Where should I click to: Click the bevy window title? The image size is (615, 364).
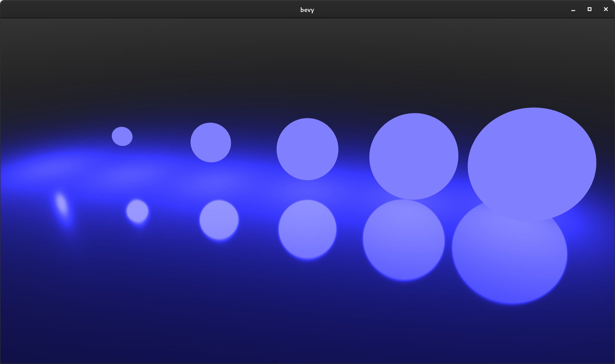(x=307, y=10)
